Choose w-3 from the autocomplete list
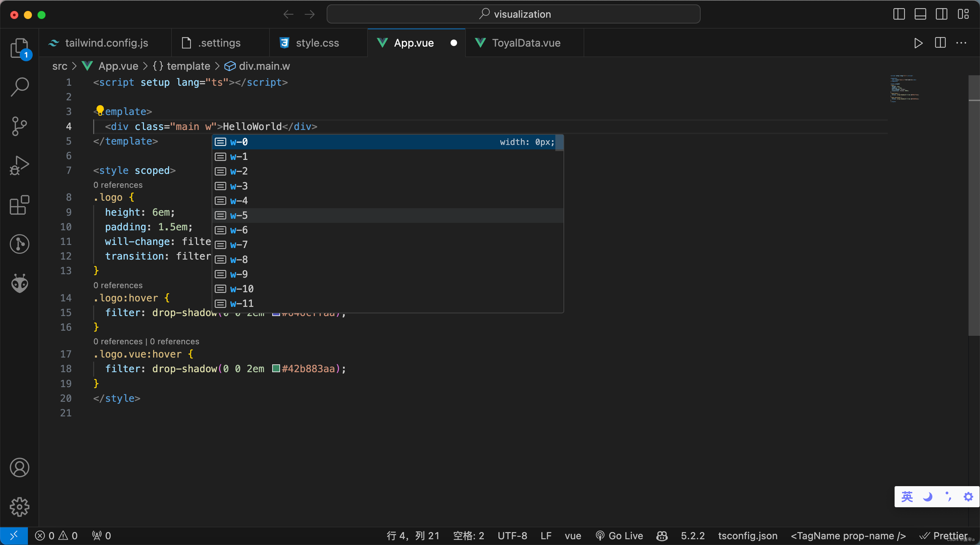Screen dimensions: 980x545 click(x=387, y=186)
